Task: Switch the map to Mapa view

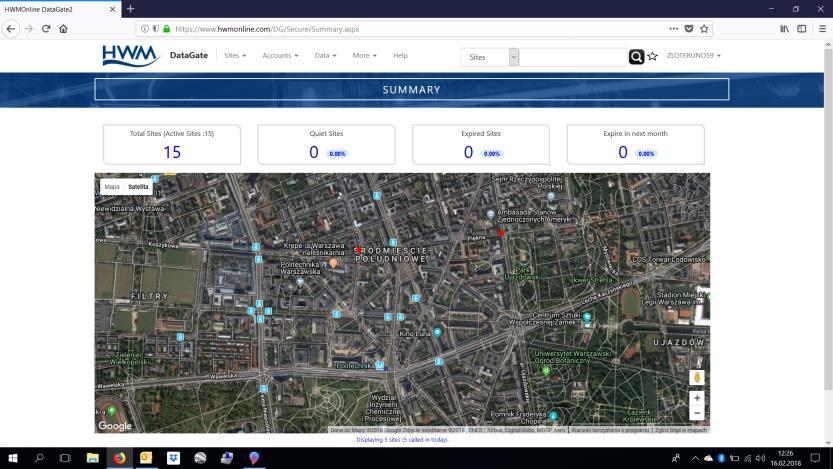Action: point(112,187)
